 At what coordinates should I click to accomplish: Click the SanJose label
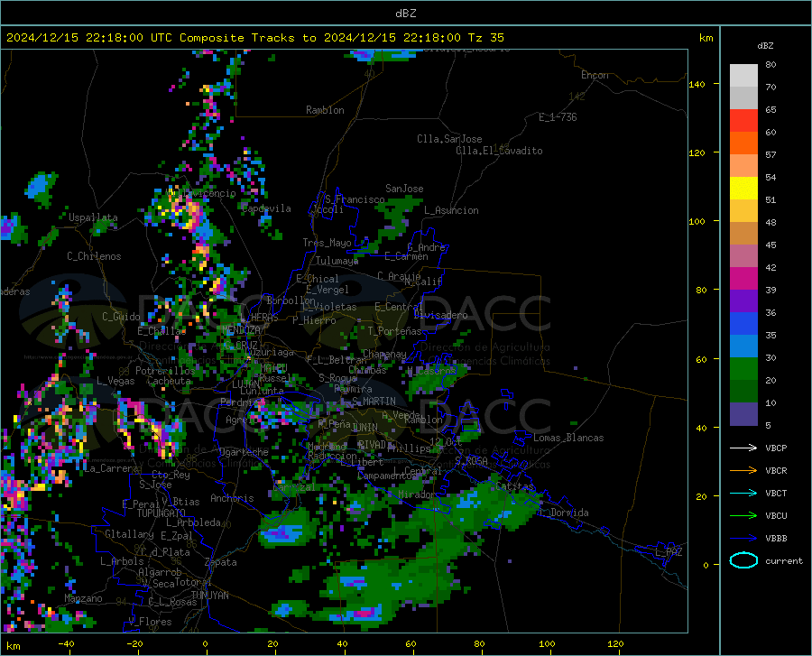click(404, 189)
